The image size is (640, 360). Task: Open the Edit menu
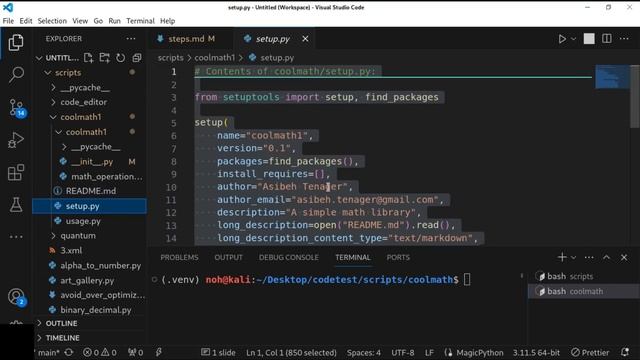point(26,21)
